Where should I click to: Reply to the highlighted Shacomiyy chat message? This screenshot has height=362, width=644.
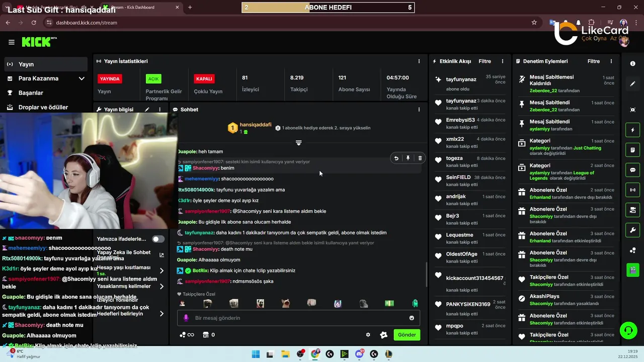[396, 158]
